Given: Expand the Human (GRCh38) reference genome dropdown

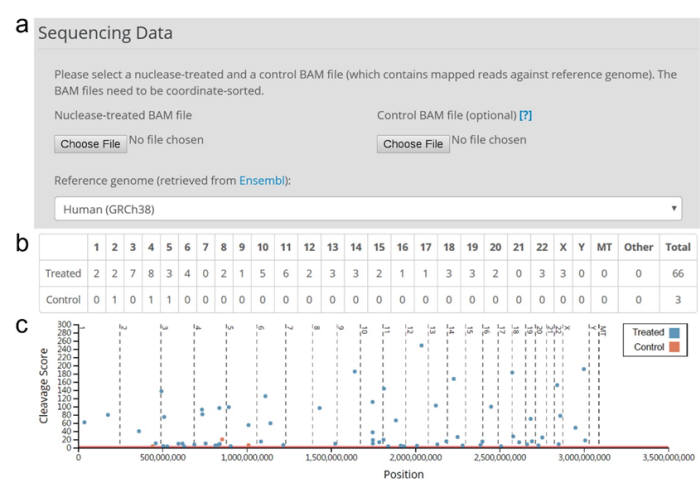Looking at the screenshot, I should coord(369,210).
